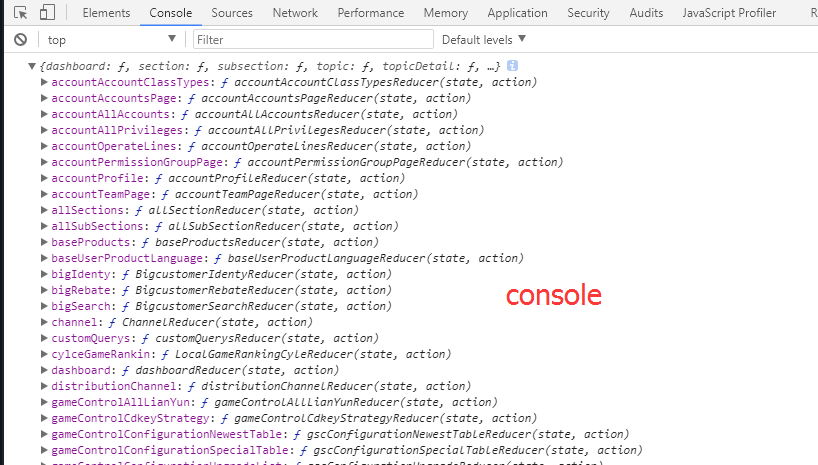Expand the gameControlAllLianYun entry

pos(44,402)
